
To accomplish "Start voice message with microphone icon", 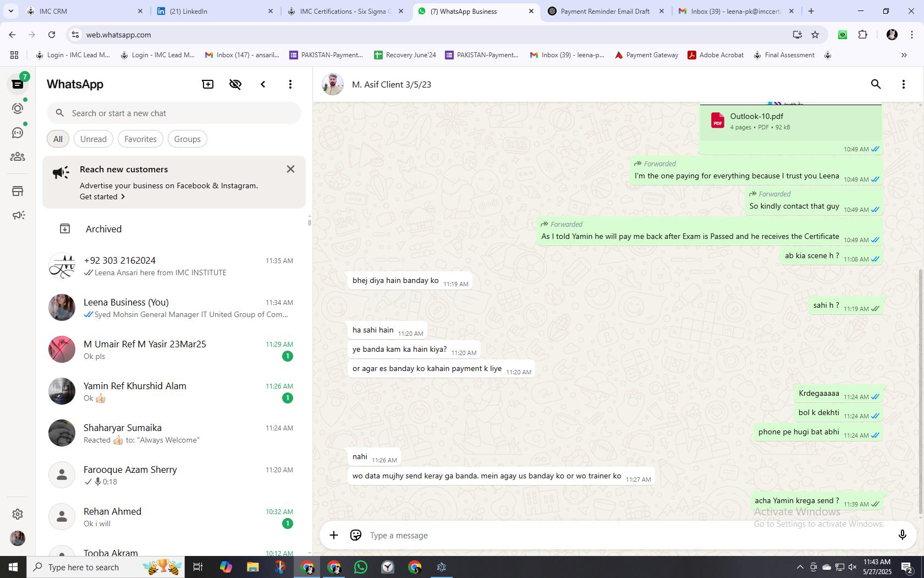I will [x=902, y=535].
